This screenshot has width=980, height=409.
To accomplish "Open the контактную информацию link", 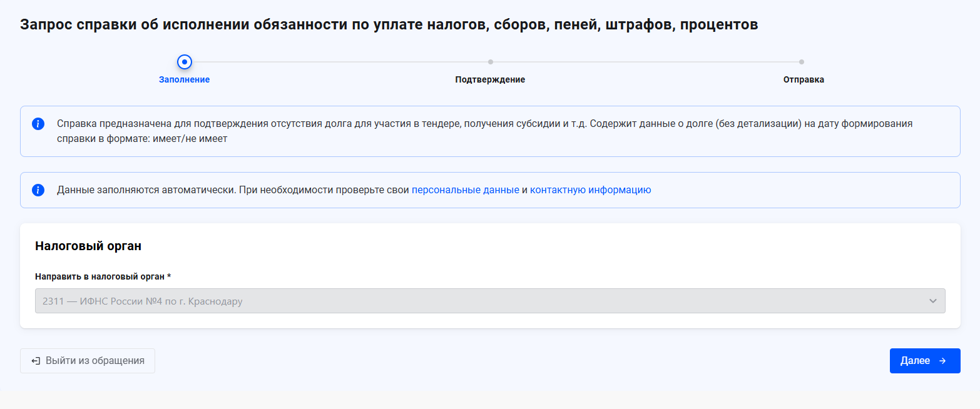I will click(x=591, y=190).
